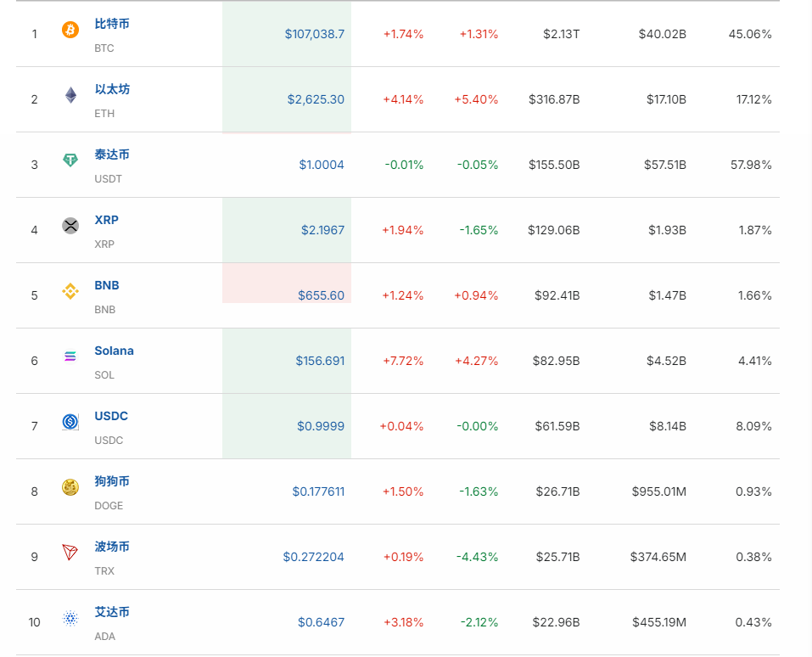The image size is (812, 657).
Task: Open the Solana name link
Action: click(114, 351)
